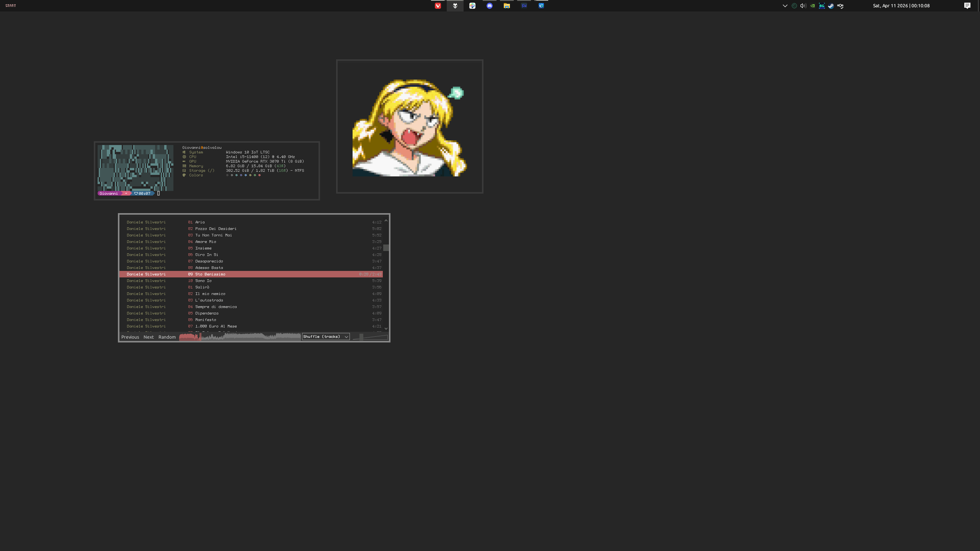The width and height of the screenshot is (980, 551).
Task: Click the BG tray application icon
Action: tap(822, 6)
